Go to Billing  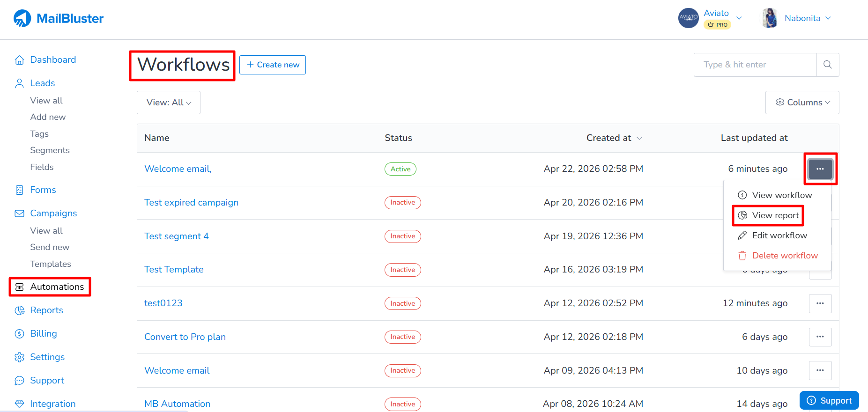(44, 333)
